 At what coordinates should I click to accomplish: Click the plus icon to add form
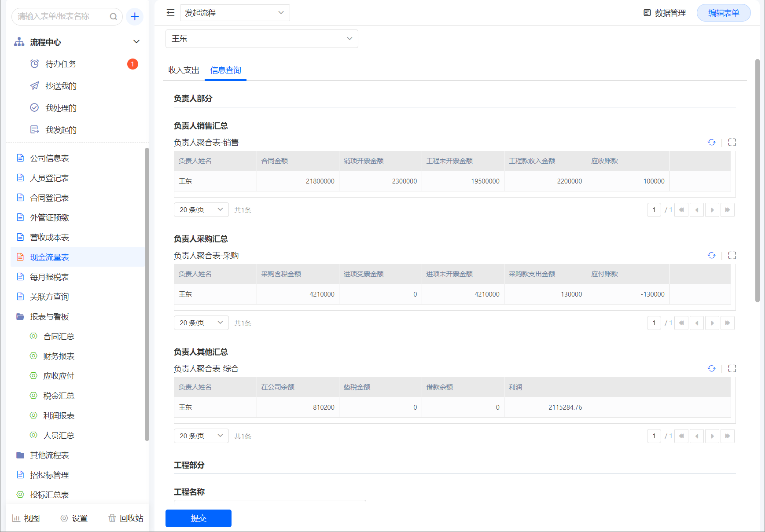(135, 17)
